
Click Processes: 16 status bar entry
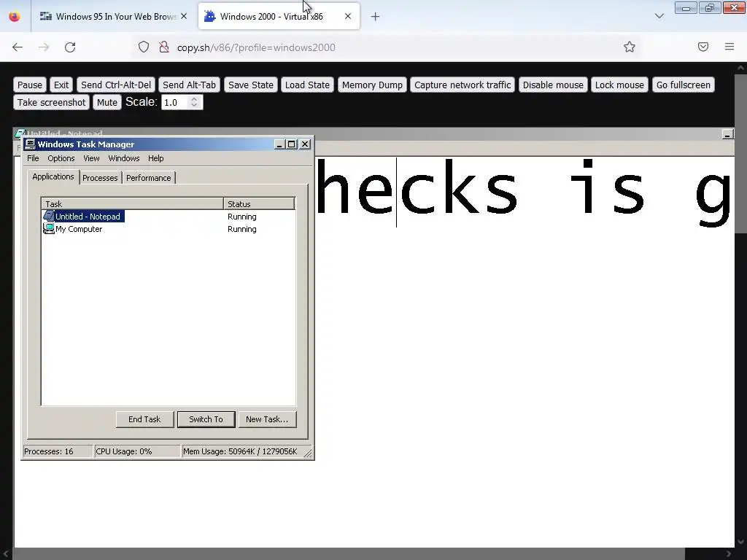(57, 451)
